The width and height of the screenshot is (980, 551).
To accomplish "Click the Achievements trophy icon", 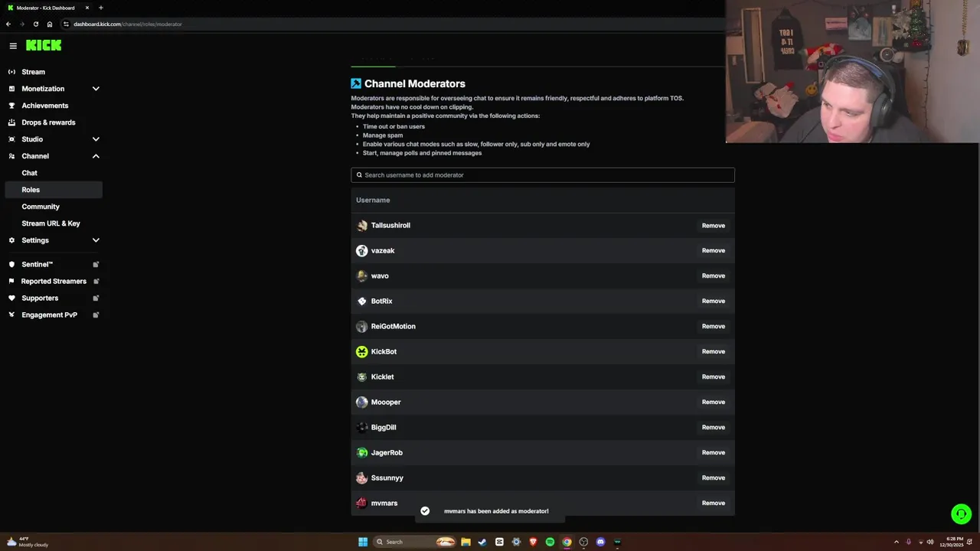I will (11, 106).
